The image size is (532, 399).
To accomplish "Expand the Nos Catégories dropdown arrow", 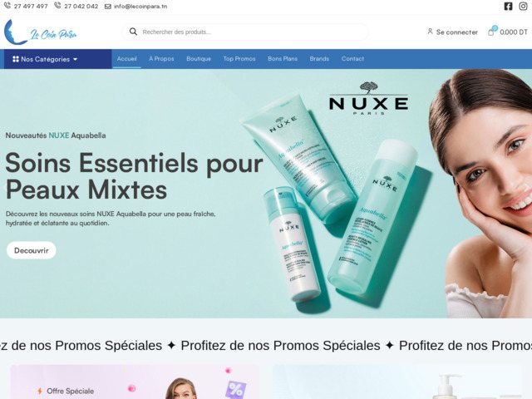I will [x=76, y=59].
